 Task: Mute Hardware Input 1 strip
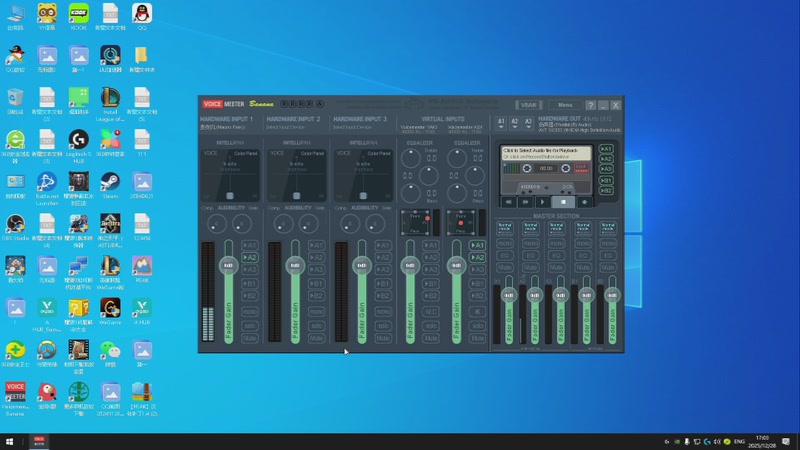coord(250,338)
